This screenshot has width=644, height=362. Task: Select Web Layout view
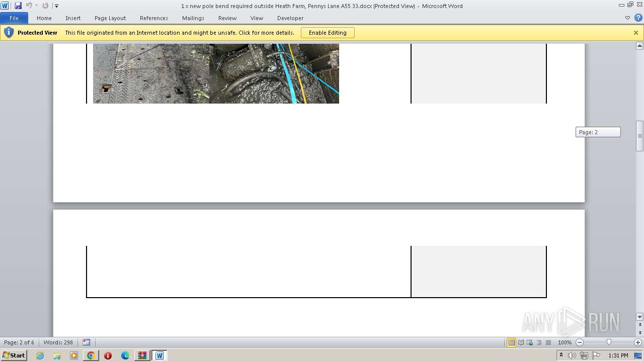click(530, 342)
